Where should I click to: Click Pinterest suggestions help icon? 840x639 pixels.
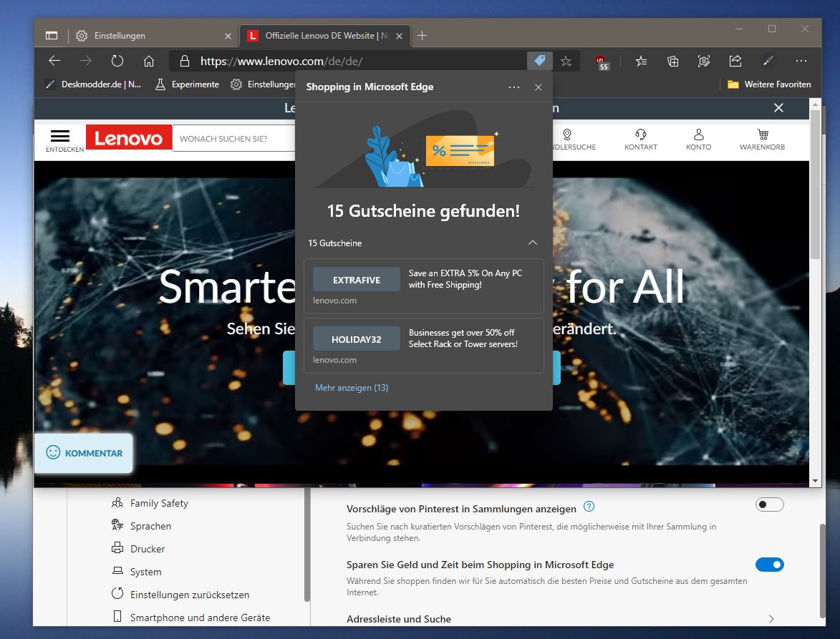[x=589, y=507]
